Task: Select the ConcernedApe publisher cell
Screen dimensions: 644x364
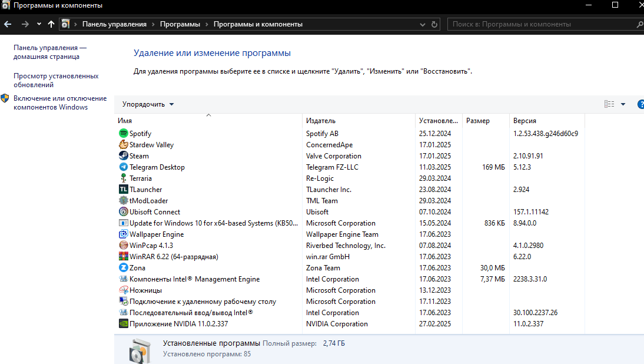Action: [x=330, y=145]
